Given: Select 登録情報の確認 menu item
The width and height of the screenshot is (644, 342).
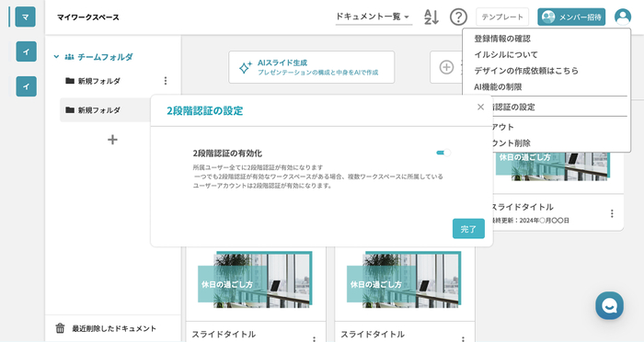Looking at the screenshot, I should tap(502, 39).
